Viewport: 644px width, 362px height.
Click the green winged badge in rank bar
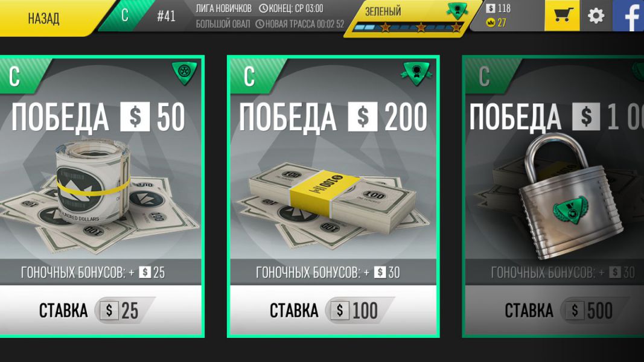tap(457, 11)
